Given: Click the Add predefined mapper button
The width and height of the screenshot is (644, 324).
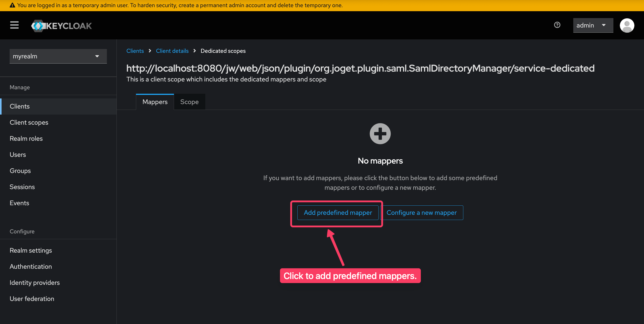Looking at the screenshot, I should pos(338,213).
